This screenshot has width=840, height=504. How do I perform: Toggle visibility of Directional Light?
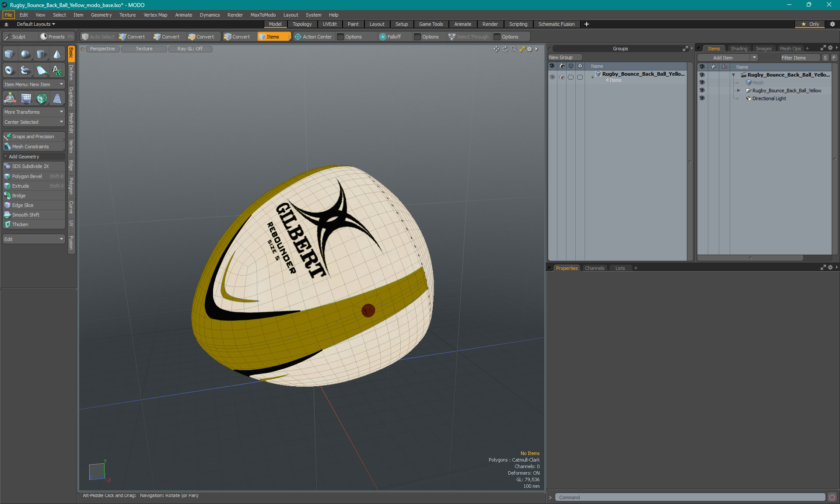[702, 98]
